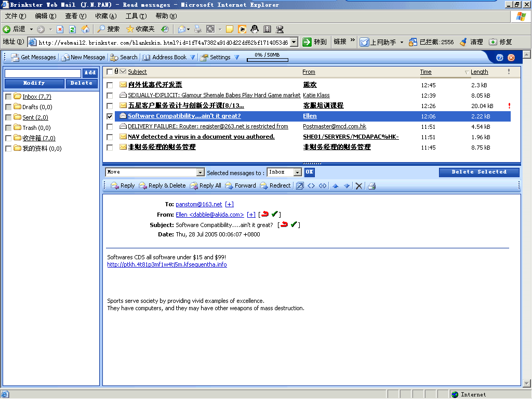Image resolution: width=532 pixels, height=399 pixels.
Task: Expand the IE Mail button dropdown arrow
Action: (188, 29)
